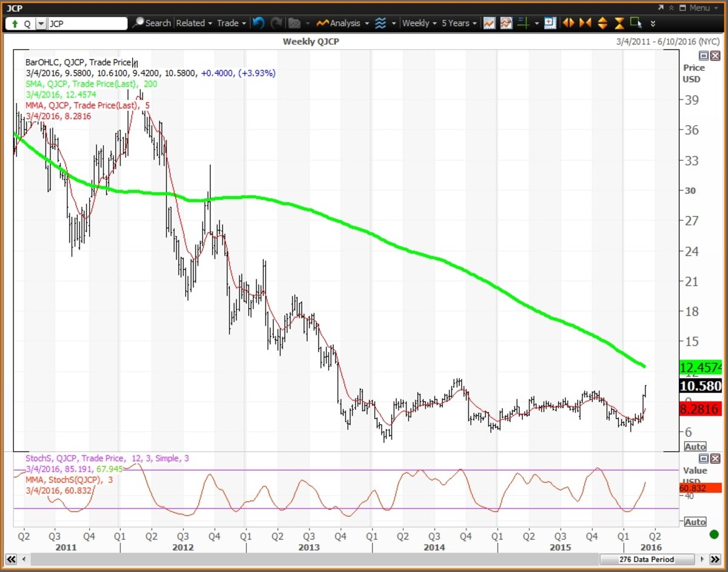Click the green crosshair cursor icon
Image resolution: width=728 pixels, height=572 pixels.
[x=524, y=23]
